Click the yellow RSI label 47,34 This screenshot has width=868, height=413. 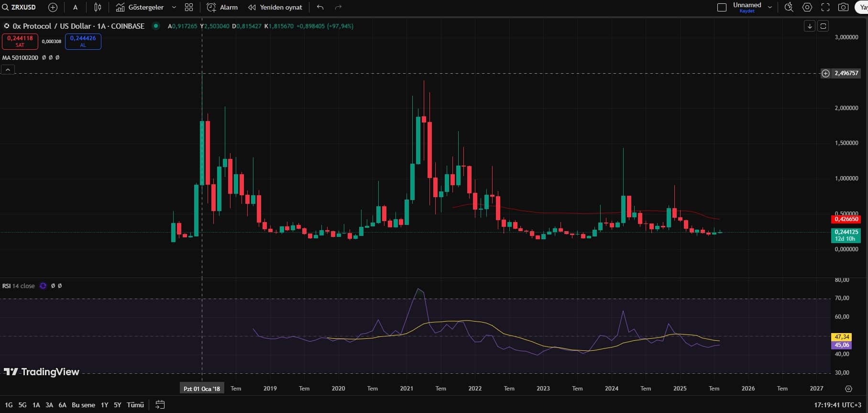842,337
